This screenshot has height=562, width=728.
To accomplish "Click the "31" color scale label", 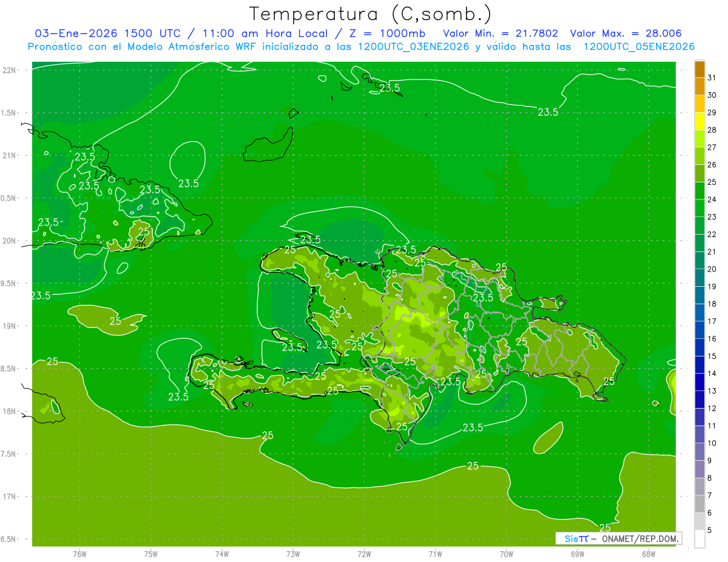I will 712,78.
